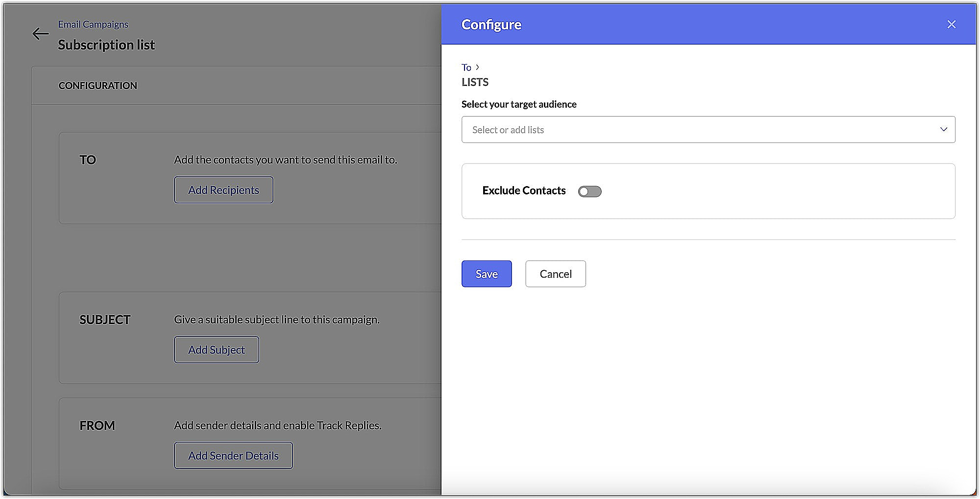The image size is (980, 499).
Task: Open the Select or add lists dropdown
Action: click(708, 130)
